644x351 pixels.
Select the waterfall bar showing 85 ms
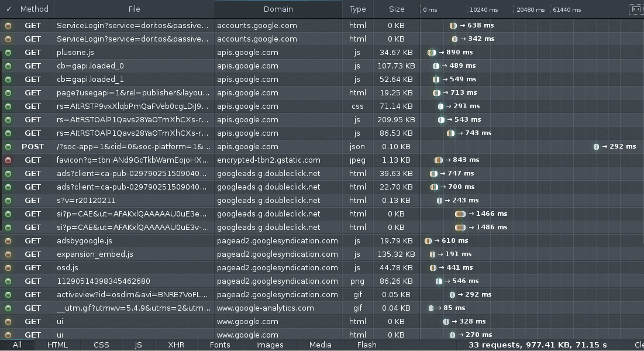click(431, 308)
